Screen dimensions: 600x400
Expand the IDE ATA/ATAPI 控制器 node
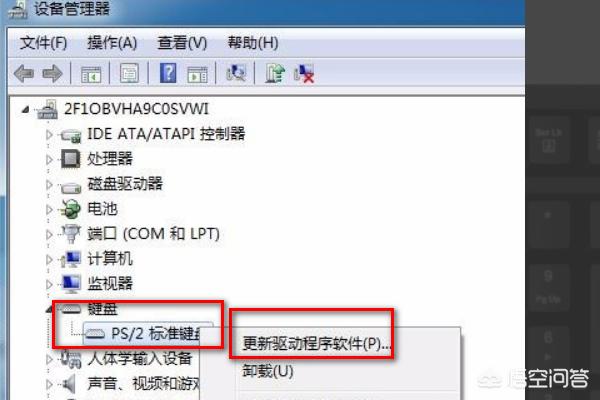point(49,135)
